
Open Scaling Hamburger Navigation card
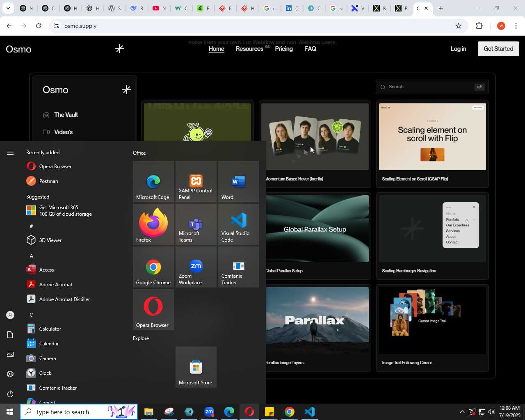432,236
